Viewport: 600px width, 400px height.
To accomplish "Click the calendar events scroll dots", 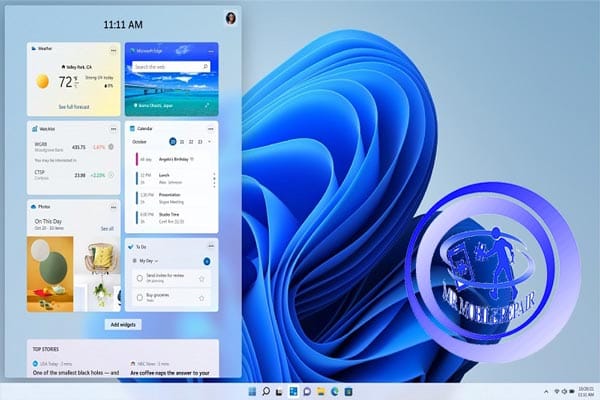I will [214, 180].
